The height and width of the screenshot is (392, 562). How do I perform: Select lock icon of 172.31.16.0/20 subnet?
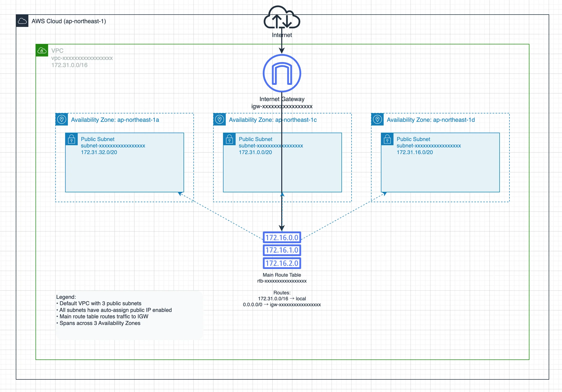[387, 139]
